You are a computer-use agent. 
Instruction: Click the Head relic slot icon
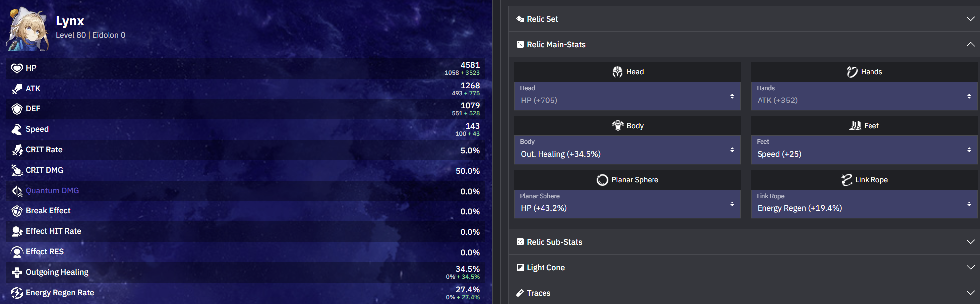617,71
